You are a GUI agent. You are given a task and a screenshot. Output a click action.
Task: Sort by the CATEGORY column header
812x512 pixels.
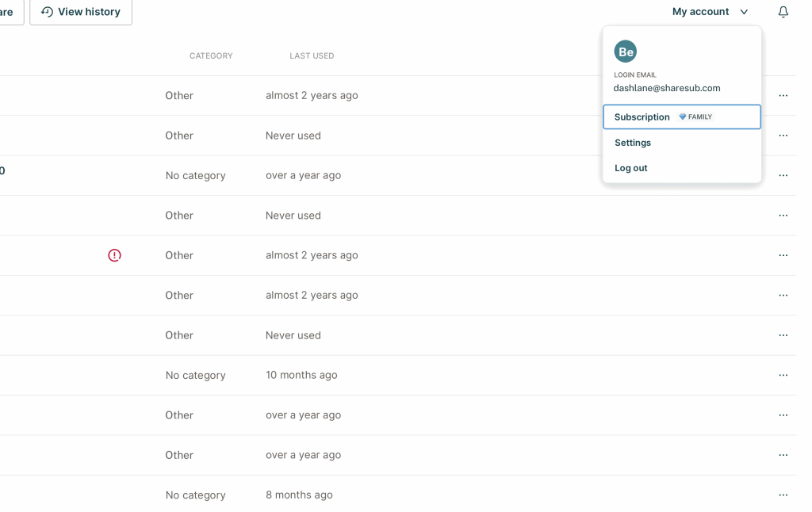tap(211, 56)
